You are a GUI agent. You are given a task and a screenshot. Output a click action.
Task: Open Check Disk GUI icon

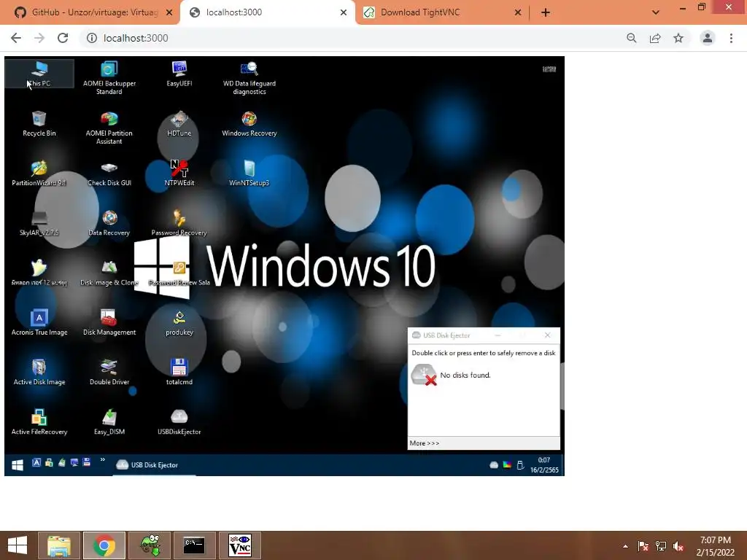pyautogui.click(x=109, y=174)
